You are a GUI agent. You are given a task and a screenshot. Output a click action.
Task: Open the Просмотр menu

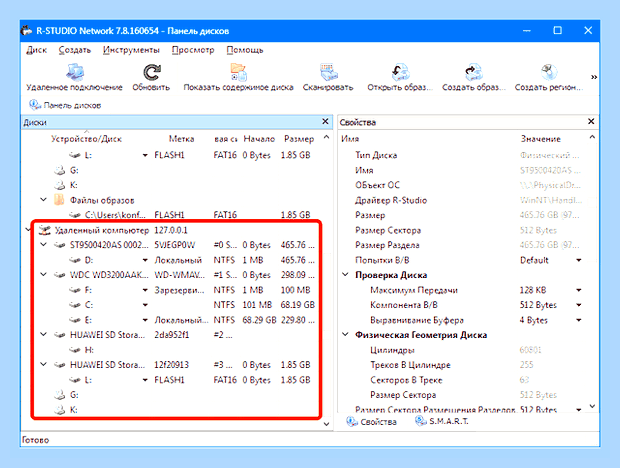pos(193,50)
